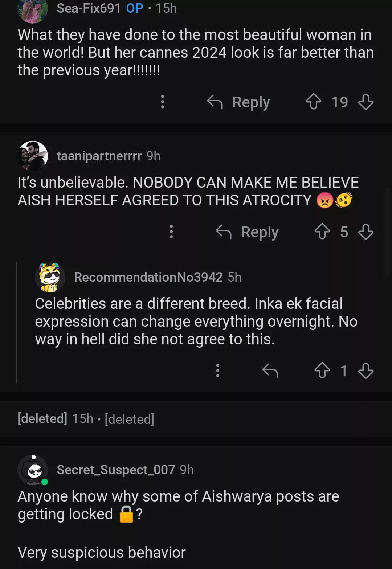Open overflow menu on RecommendationNo3942's reply
The width and height of the screenshot is (392, 569).
pyautogui.click(x=218, y=371)
